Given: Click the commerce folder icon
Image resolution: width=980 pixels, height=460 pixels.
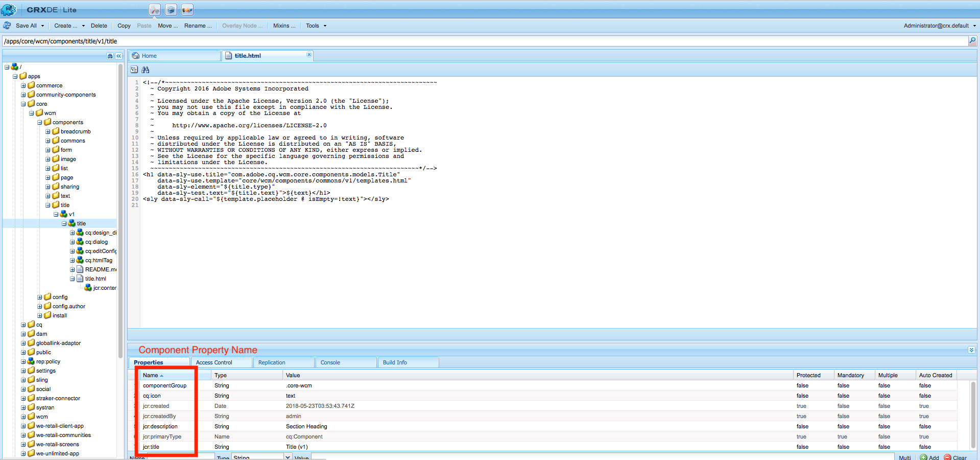Looking at the screenshot, I should [31, 85].
